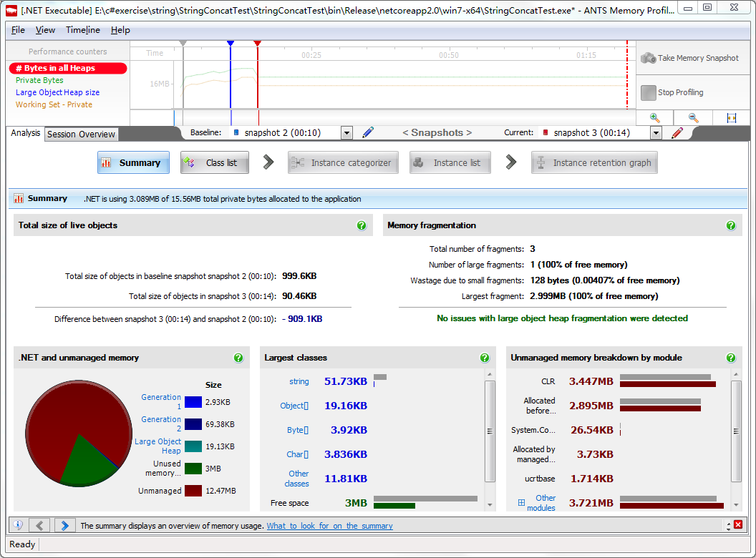This screenshot has width=756, height=558.
Task: Go to previous hint with left arrow
Action: tap(39, 525)
